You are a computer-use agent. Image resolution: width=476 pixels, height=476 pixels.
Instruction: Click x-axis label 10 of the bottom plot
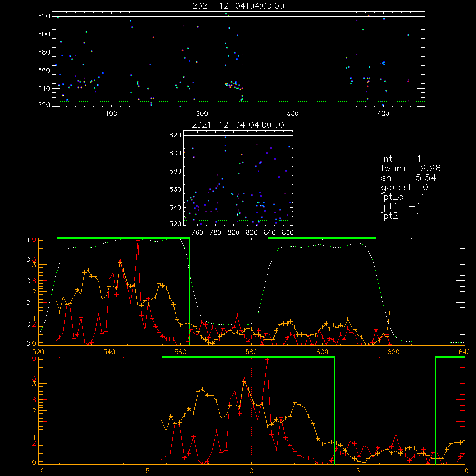465,471
